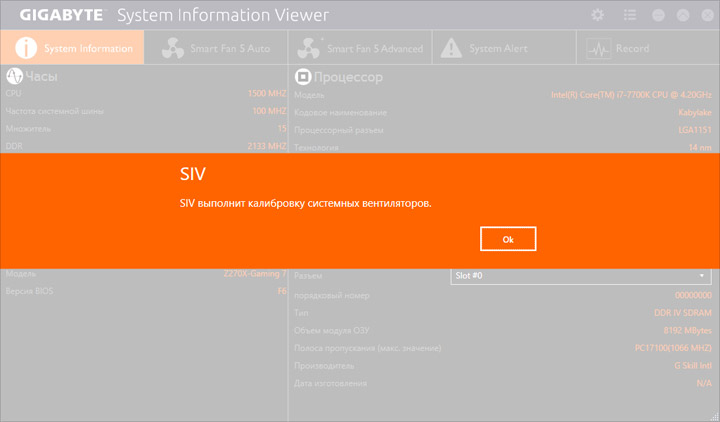Click the system bus 100 MHZ value
Image resolution: width=720 pixels, height=422 pixels.
pos(269,111)
